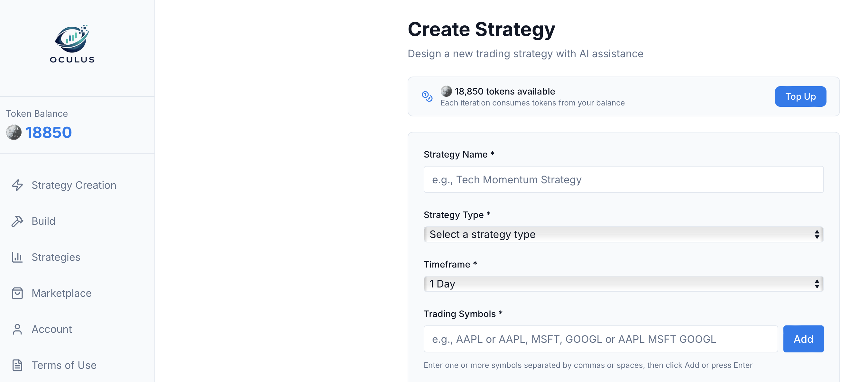Open Account using the person icon

point(17,329)
